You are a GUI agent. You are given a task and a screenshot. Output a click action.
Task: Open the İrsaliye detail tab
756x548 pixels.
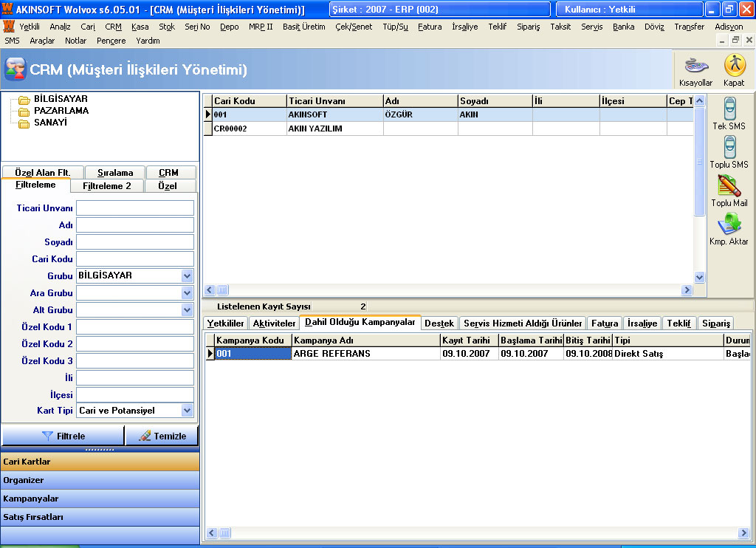[x=642, y=323]
